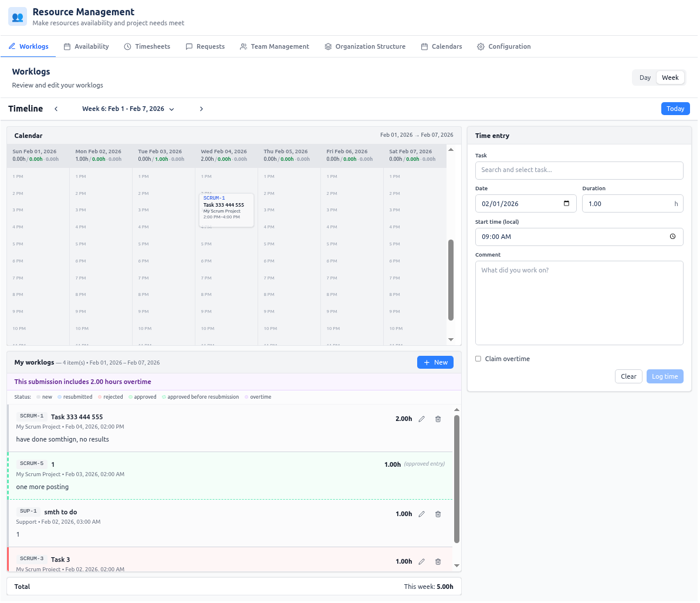Click the Calendars icon in the navigation bar
This screenshot has width=700, height=603.
424,46
